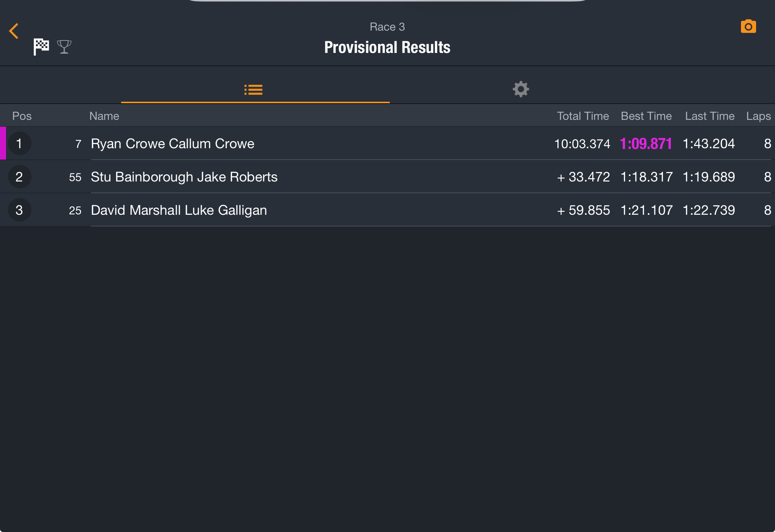Select position 2 circle badge
The width and height of the screenshot is (775, 532).
[x=19, y=177]
